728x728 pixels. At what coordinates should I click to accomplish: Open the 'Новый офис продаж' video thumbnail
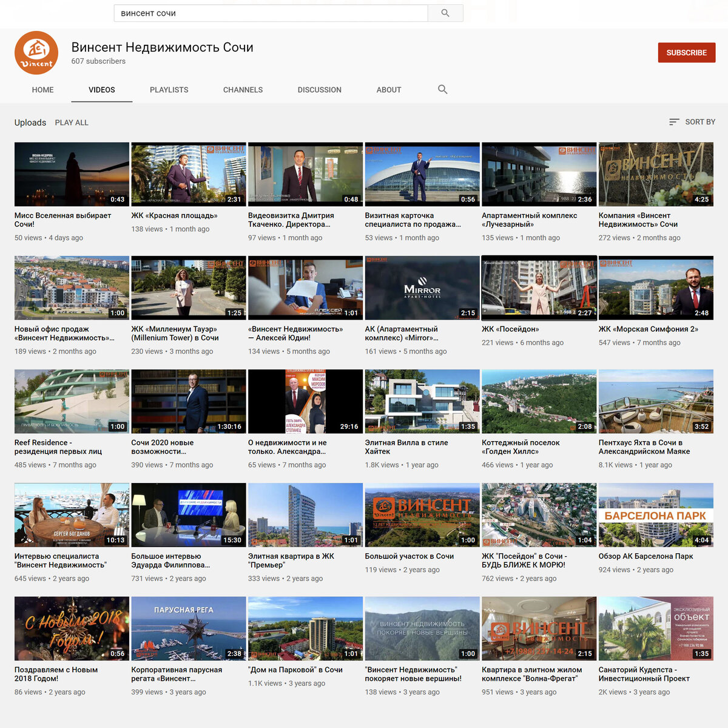(x=72, y=288)
